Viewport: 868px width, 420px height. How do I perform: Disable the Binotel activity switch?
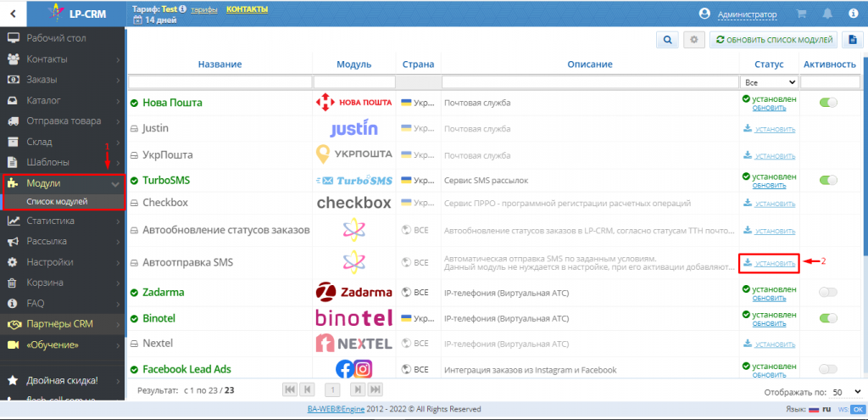tap(828, 318)
